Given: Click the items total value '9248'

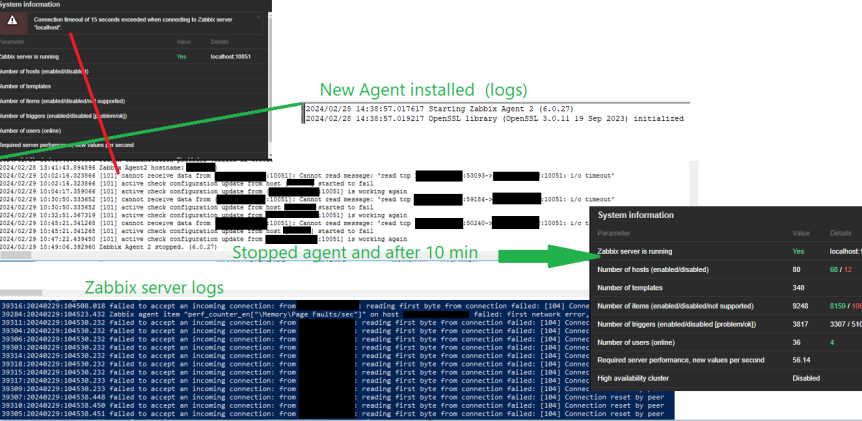Looking at the screenshot, I should [x=800, y=306].
